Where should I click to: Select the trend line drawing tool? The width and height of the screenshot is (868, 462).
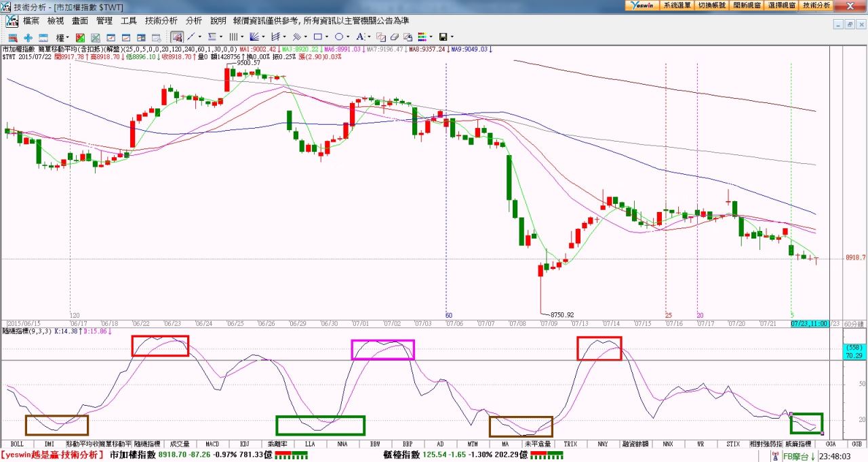(x=191, y=37)
